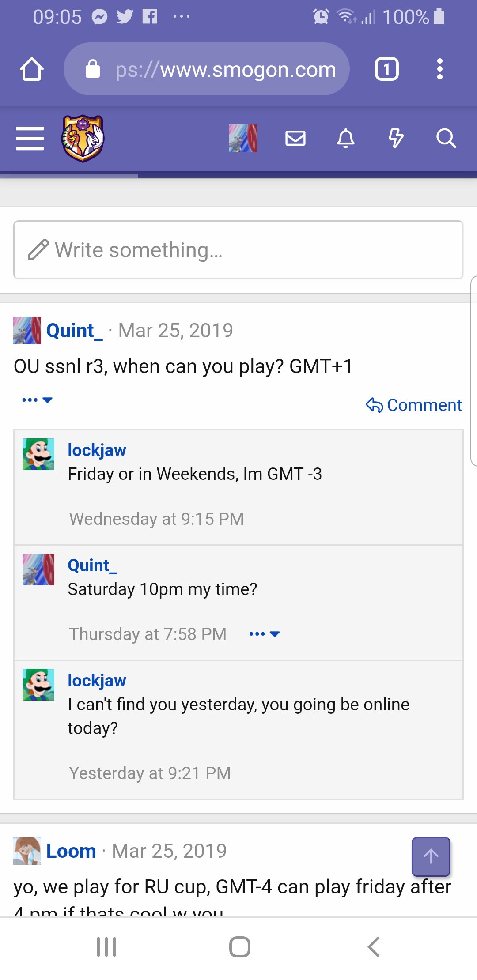Tap the user avatar in navigation bar
Screen dimensions: 477x980
(243, 139)
